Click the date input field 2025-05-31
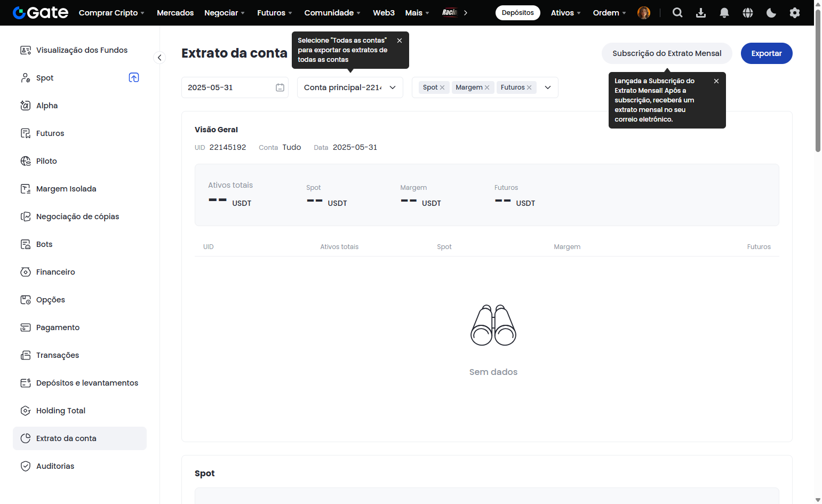Viewport: 822px width, 504px height. (x=235, y=87)
